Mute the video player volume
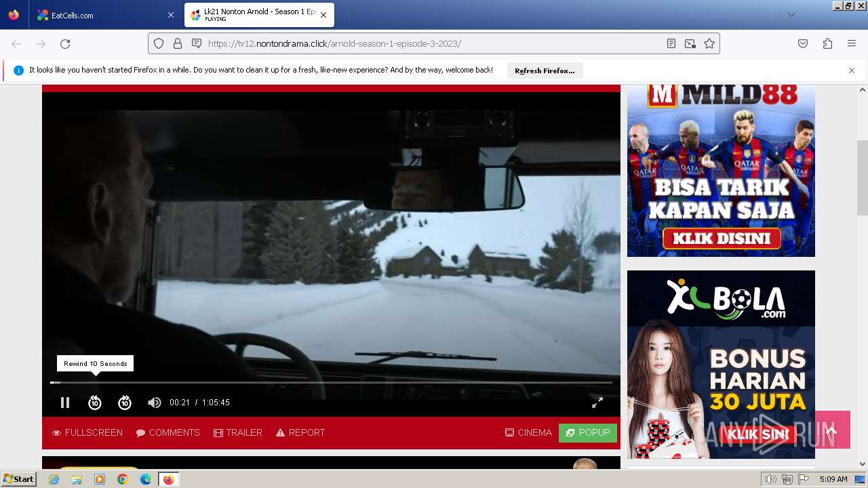This screenshot has width=868, height=488. click(155, 403)
